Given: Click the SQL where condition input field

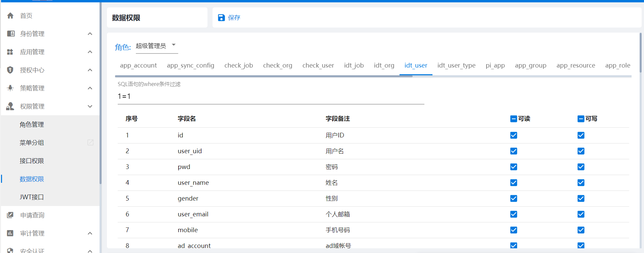Looking at the screenshot, I should pyautogui.click(x=271, y=96).
